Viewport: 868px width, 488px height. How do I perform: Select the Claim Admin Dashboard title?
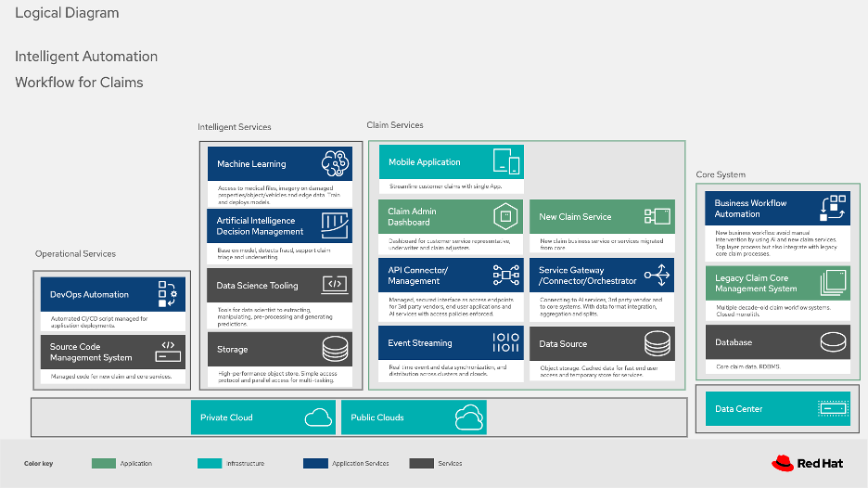pyautogui.click(x=412, y=216)
